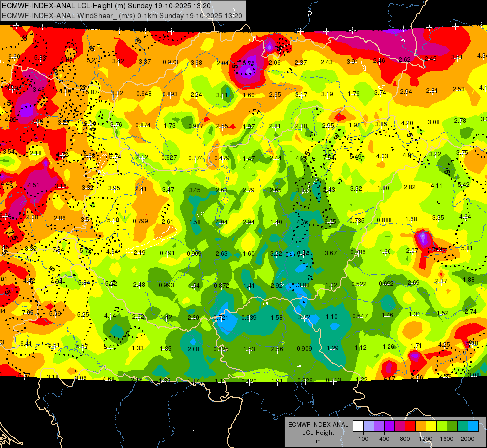Click the wind shear value 2.69
This screenshot has height=448, width=487.
414,283
